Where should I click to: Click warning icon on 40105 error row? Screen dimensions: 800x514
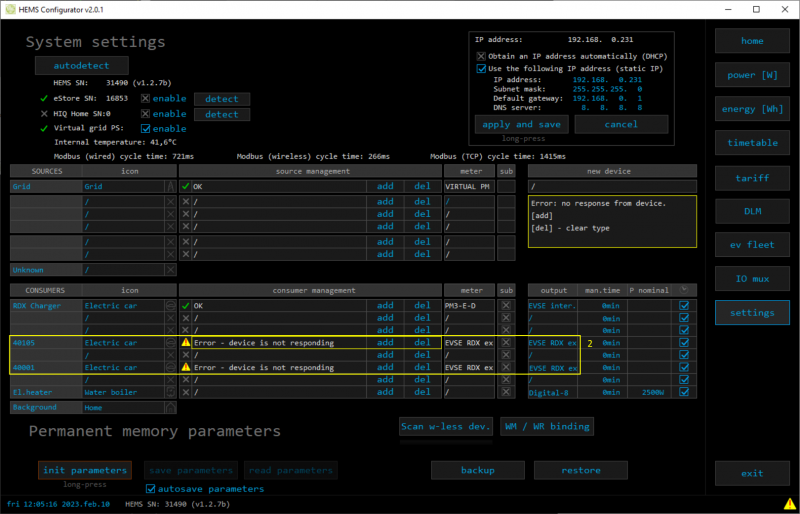pos(185,342)
